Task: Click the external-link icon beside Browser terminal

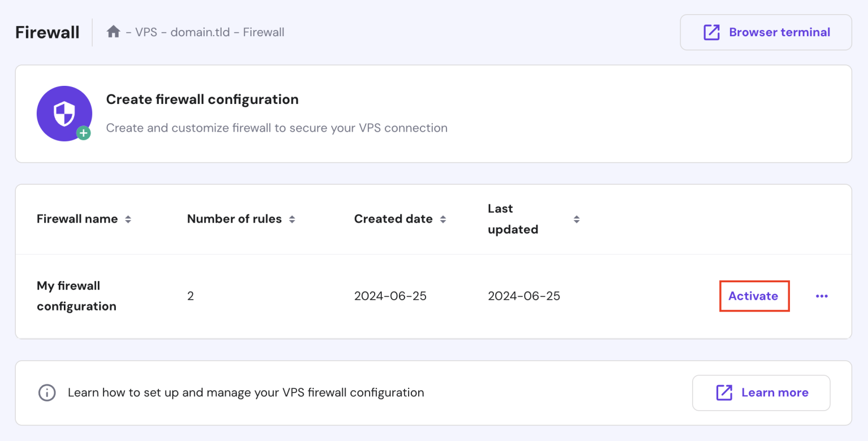Action: pyautogui.click(x=710, y=32)
